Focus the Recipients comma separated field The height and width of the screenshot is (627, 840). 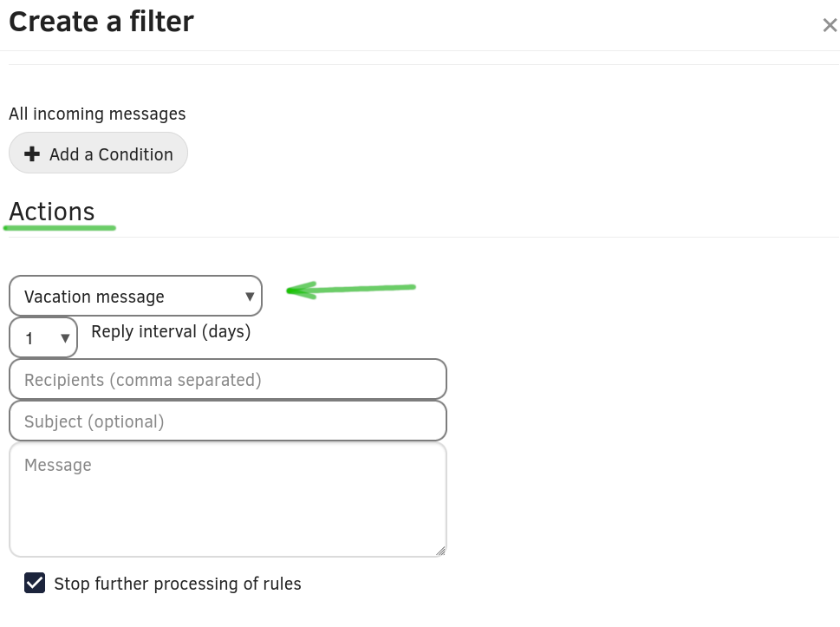click(x=228, y=380)
